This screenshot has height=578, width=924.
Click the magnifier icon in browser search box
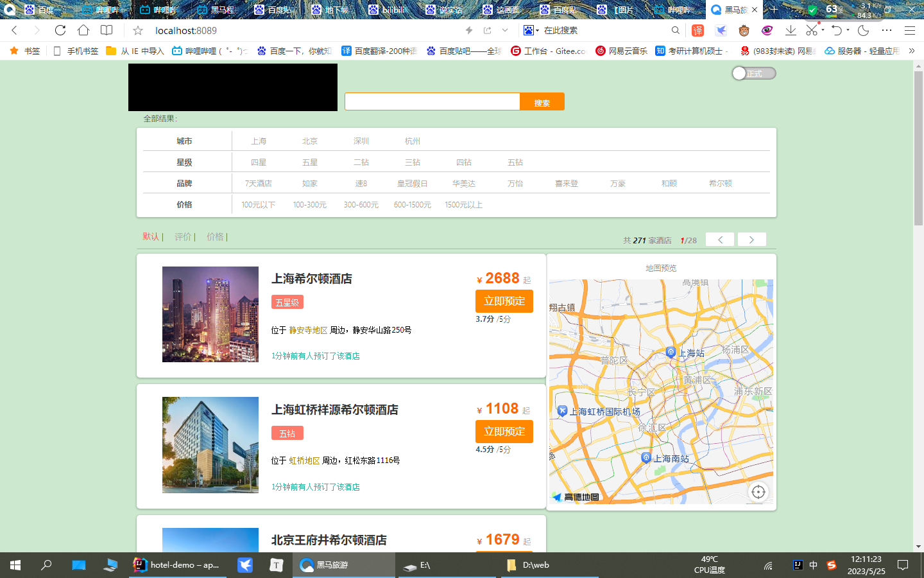(x=676, y=30)
